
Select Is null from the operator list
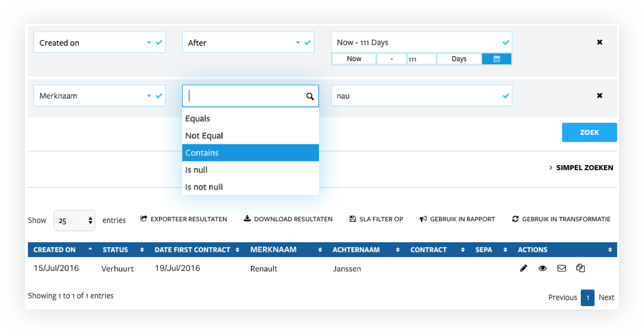pos(250,170)
